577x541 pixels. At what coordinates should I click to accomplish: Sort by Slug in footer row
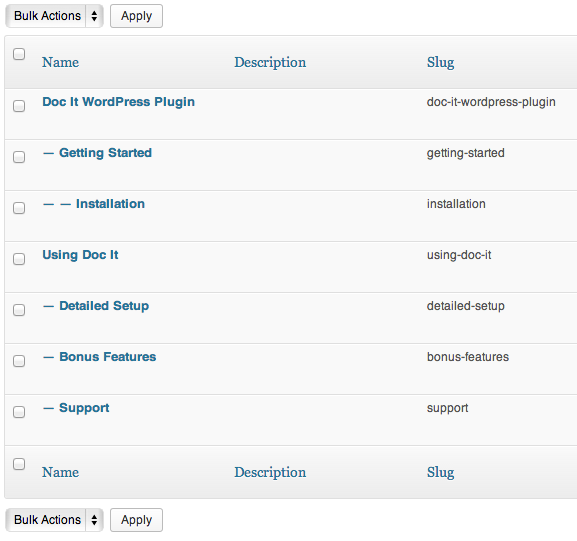point(440,473)
